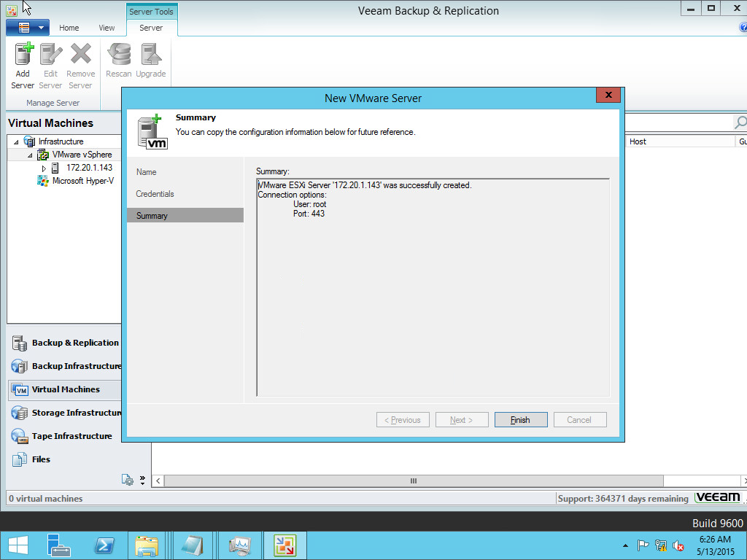Click the Next button in wizard
Screen dimensions: 747x560
pyautogui.click(x=462, y=419)
